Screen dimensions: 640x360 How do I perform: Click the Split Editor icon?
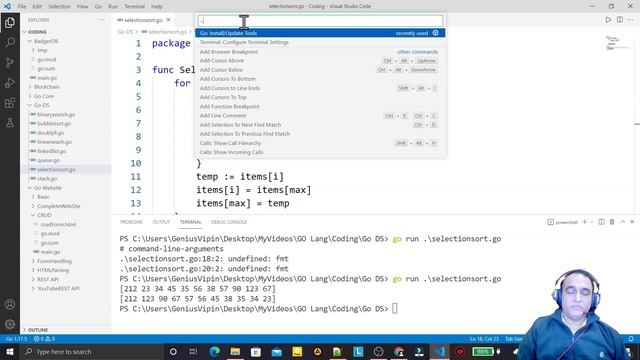(620, 20)
